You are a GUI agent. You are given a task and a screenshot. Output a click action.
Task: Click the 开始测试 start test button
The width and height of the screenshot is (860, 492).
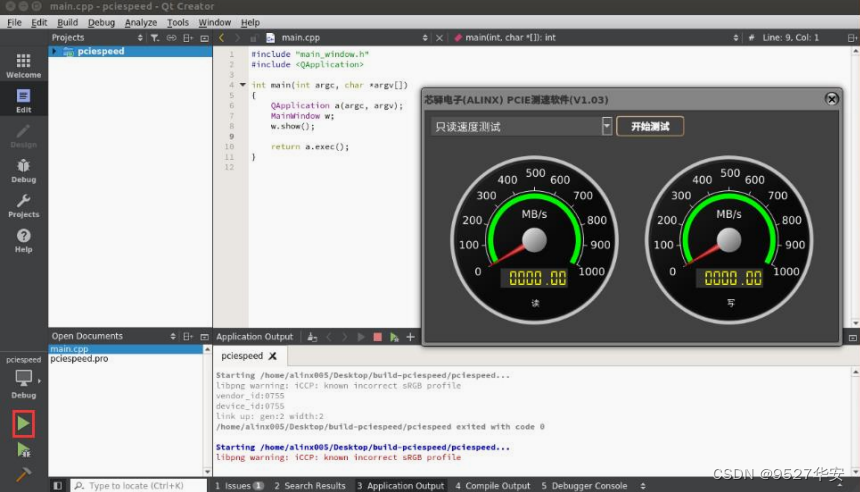point(650,126)
